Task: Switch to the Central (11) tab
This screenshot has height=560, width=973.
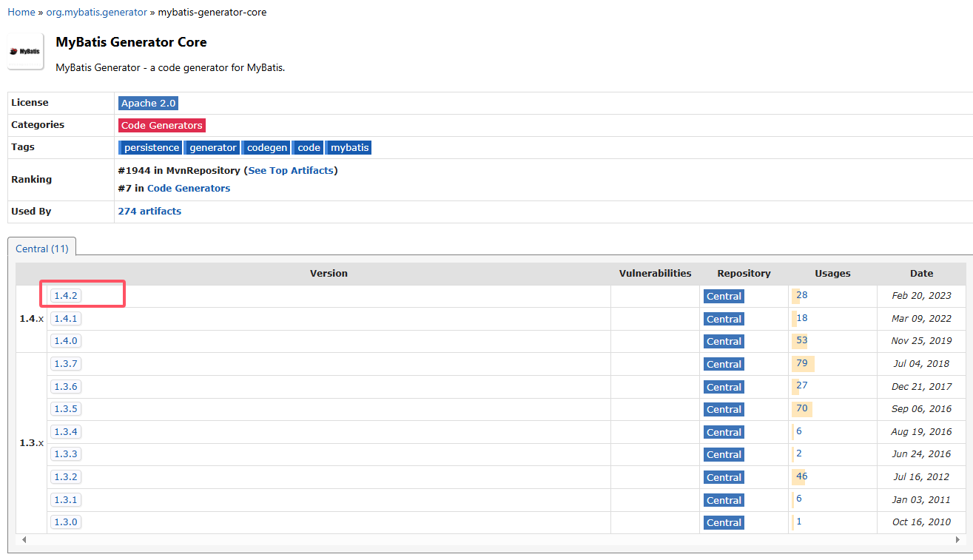Action: coord(42,249)
